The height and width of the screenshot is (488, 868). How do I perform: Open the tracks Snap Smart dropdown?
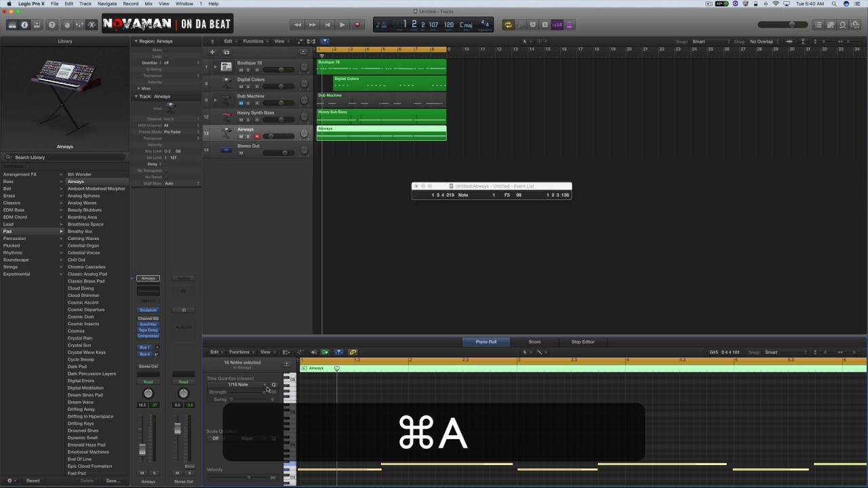point(710,41)
